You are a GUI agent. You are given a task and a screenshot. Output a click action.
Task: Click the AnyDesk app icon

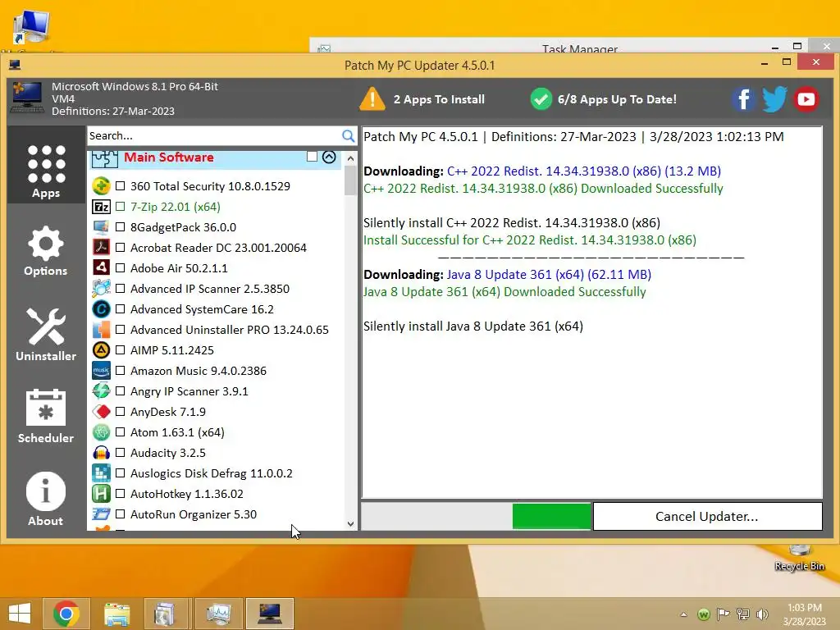[x=101, y=412]
